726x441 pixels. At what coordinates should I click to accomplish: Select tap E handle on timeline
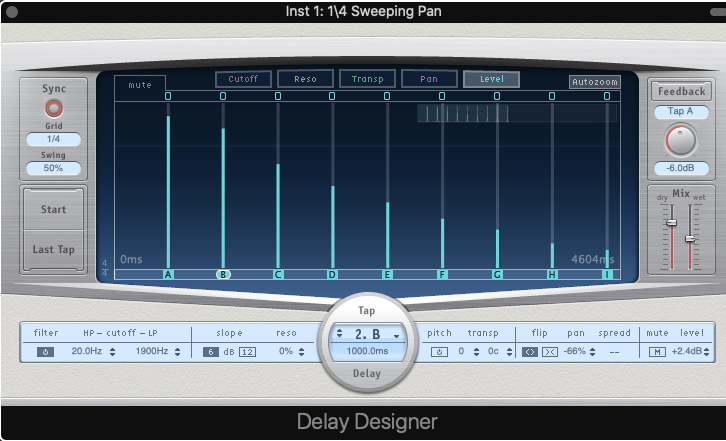tap(387, 275)
